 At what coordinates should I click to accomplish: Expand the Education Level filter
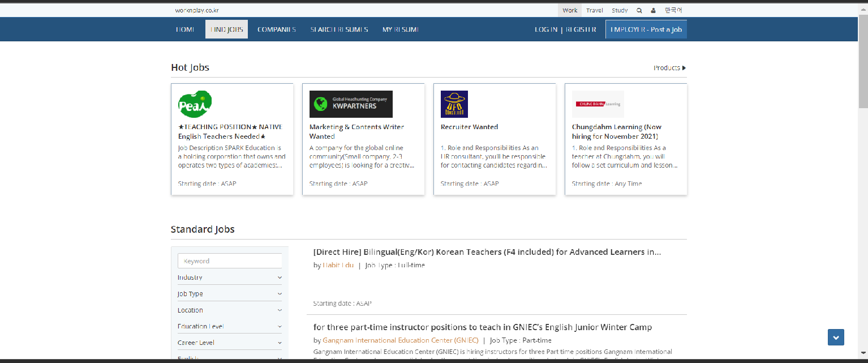pos(230,326)
